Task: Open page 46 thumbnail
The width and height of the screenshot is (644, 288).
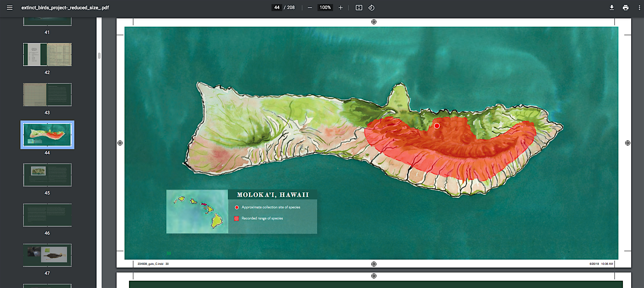Action: (47, 215)
